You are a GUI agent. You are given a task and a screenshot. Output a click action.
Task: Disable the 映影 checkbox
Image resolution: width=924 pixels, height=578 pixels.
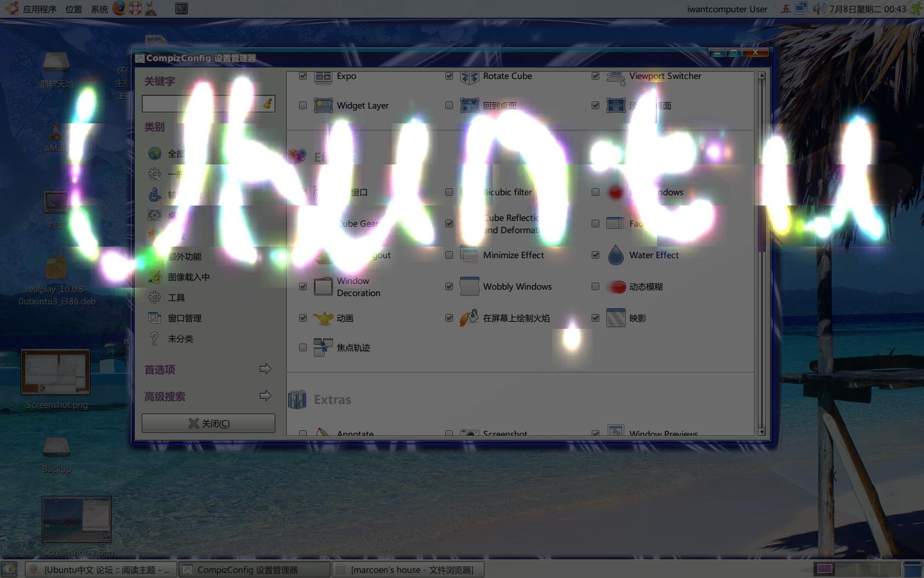click(595, 318)
